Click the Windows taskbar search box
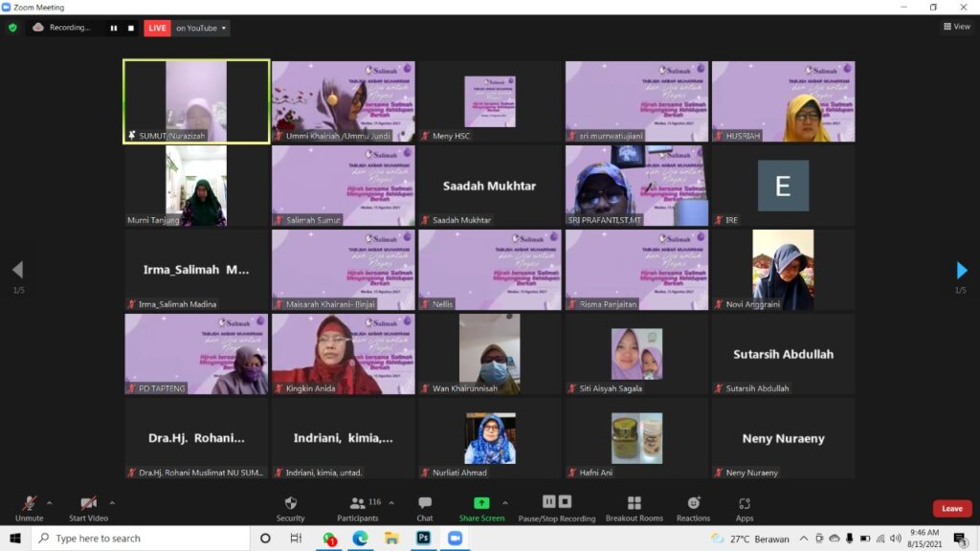The image size is (980, 551). pyautogui.click(x=144, y=539)
